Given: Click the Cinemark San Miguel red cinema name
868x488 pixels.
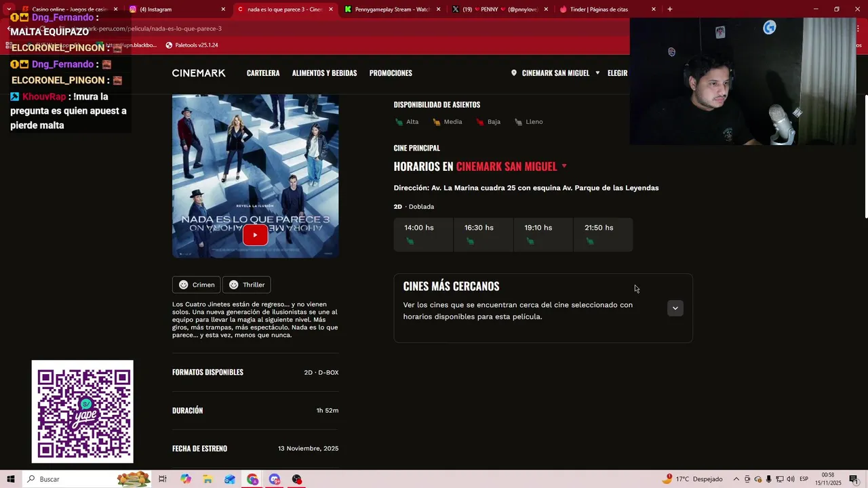Looking at the screenshot, I should click(x=507, y=166).
